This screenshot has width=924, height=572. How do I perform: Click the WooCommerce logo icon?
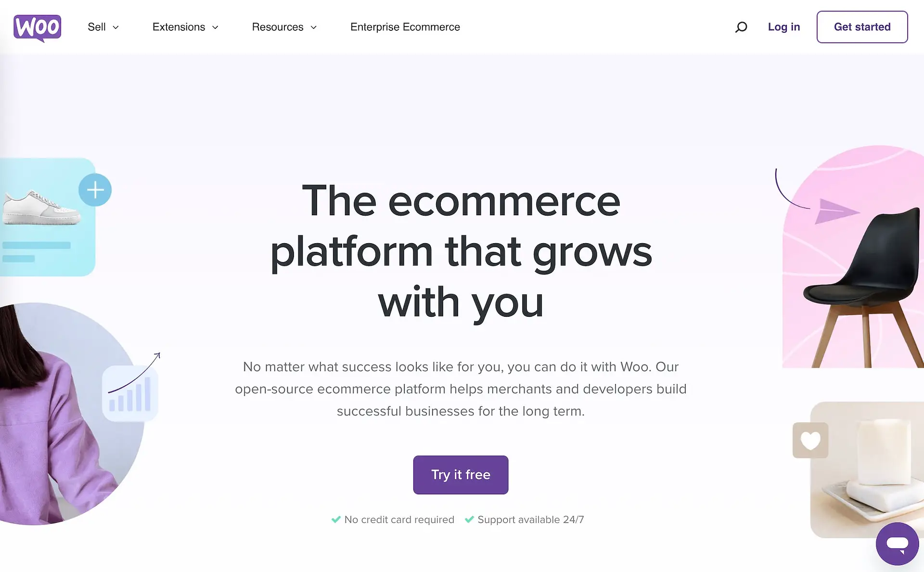pos(38,26)
